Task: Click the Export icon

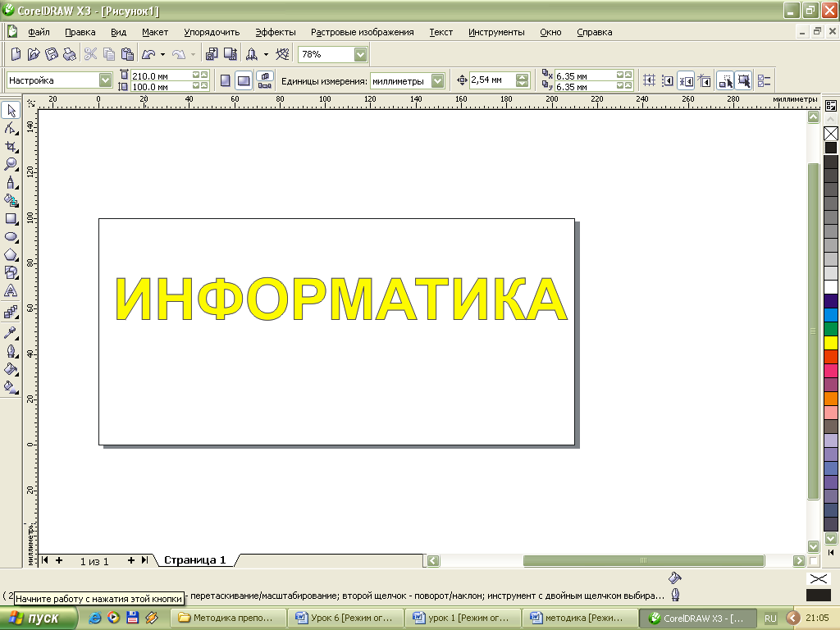Action: click(231, 54)
